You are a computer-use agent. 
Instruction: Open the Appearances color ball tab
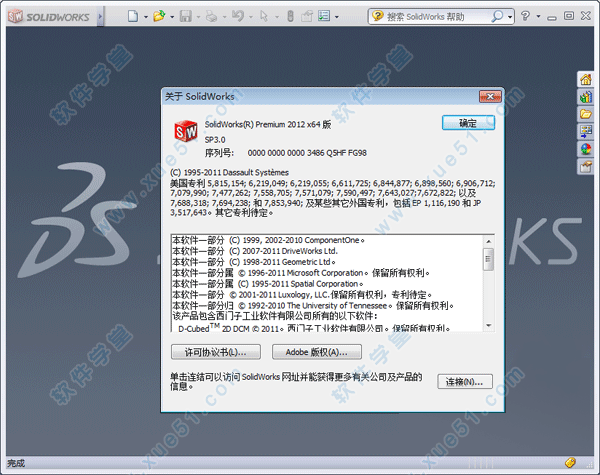pos(585,149)
